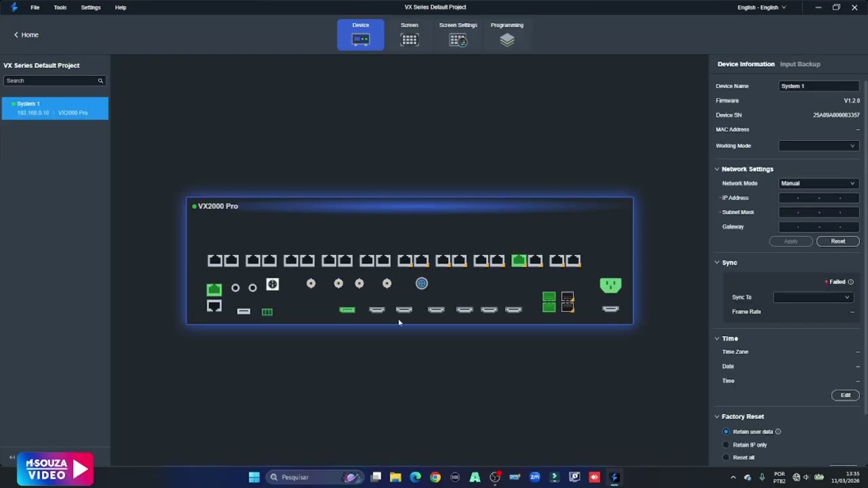Open the Tools menu
The height and width of the screenshot is (488, 868).
60,7
